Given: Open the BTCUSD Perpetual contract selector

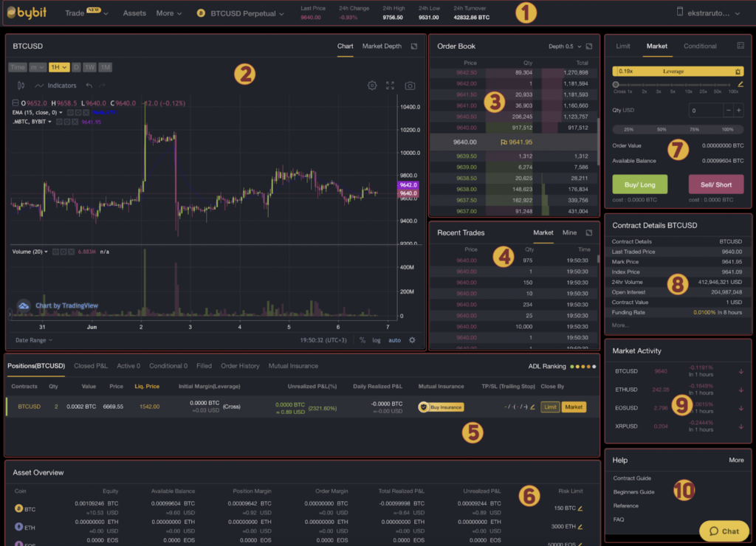Looking at the screenshot, I should (x=241, y=13).
